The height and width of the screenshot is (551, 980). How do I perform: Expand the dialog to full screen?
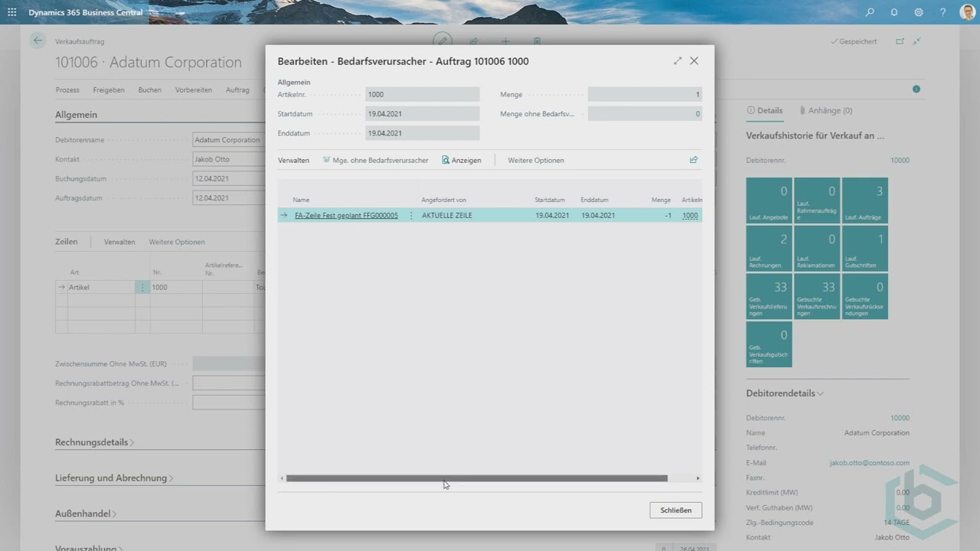pyautogui.click(x=678, y=61)
